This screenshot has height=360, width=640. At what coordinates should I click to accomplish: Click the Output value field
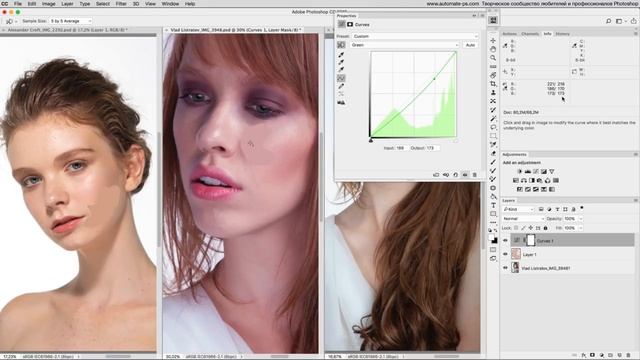[x=432, y=148]
